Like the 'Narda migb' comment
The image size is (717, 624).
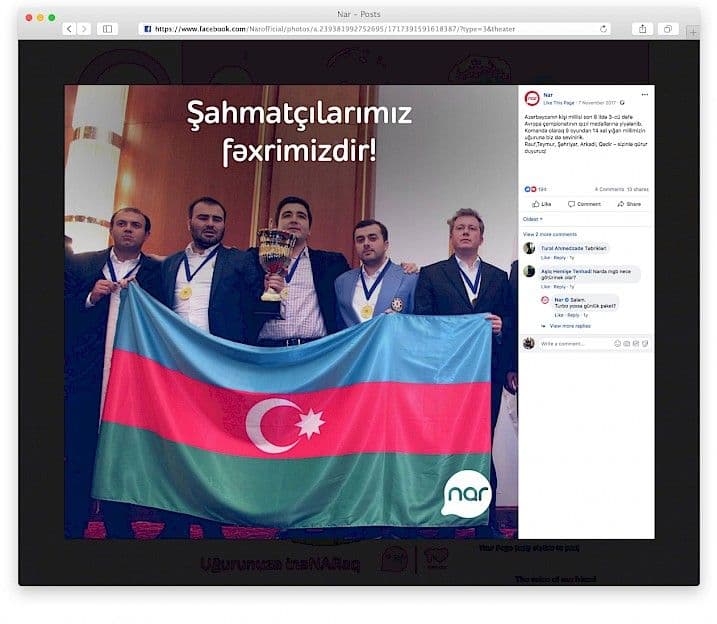click(x=545, y=287)
